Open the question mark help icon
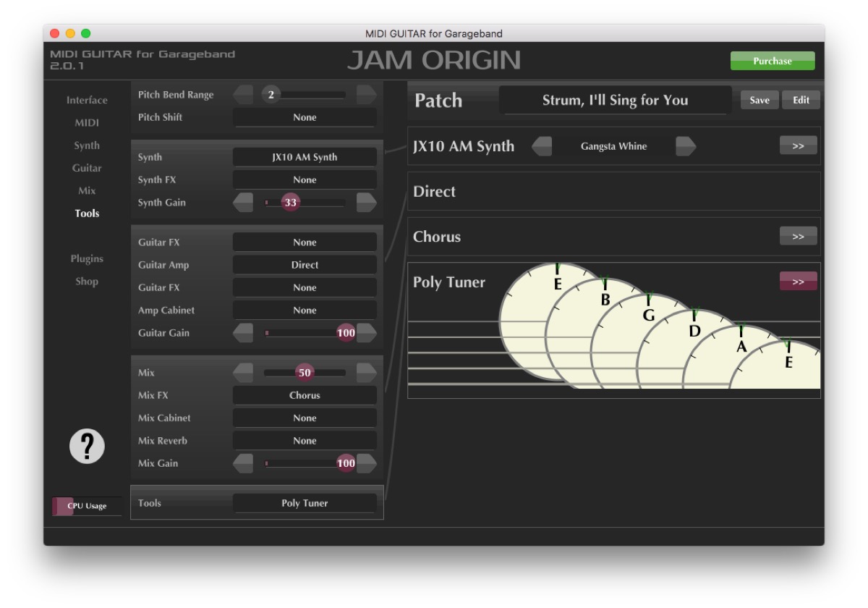Image resolution: width=868 pixels, height=608 pixels. pos(87,446)
